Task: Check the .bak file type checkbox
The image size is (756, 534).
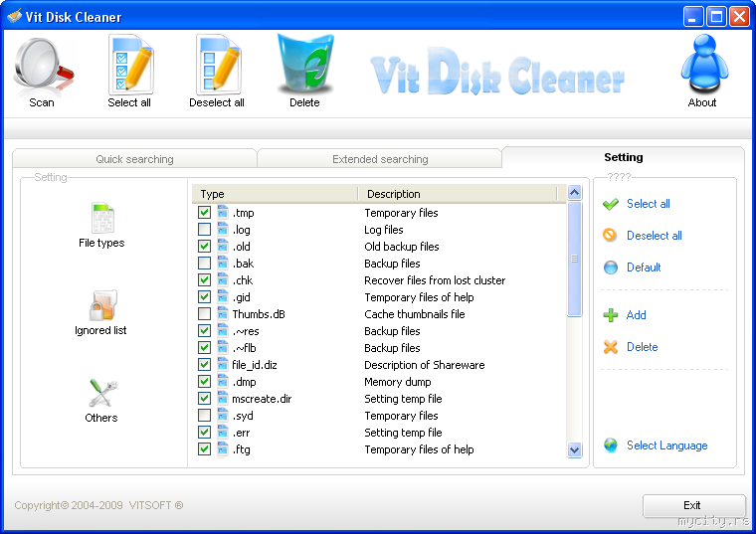Action: tap(205, 263)
